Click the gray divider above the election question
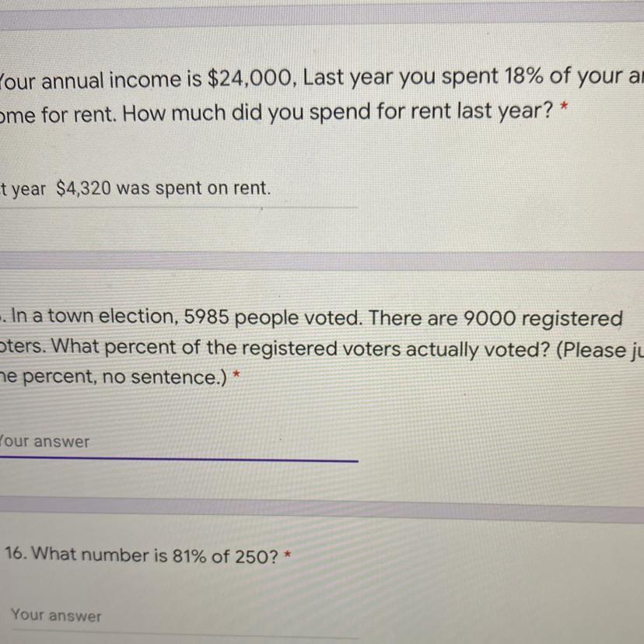Image resolution: width=644 pixels, height=644 pixels. (322, 261)
